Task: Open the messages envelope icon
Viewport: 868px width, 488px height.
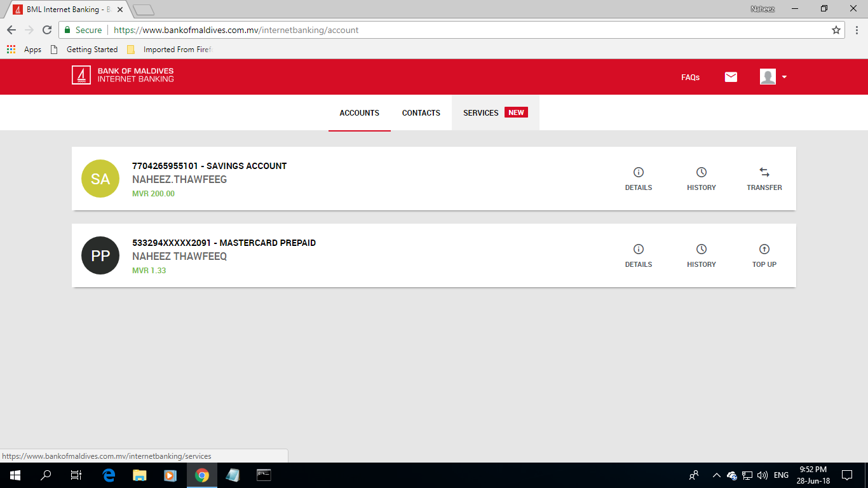Action: (731, 77)
